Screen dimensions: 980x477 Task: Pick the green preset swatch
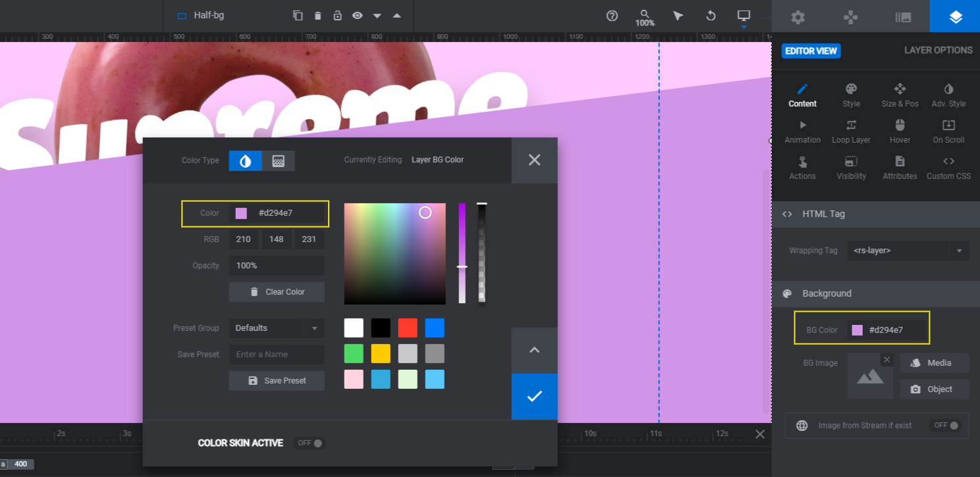[354, 354]
